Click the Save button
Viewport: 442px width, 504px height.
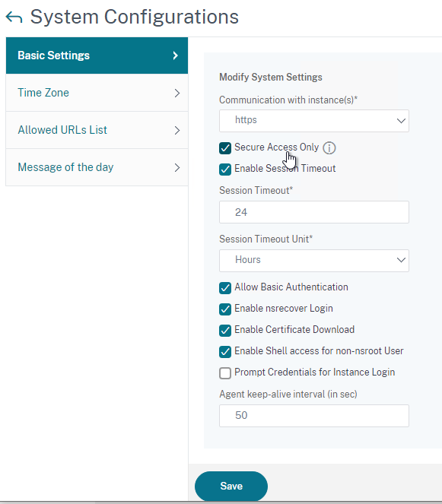(231, 486)
